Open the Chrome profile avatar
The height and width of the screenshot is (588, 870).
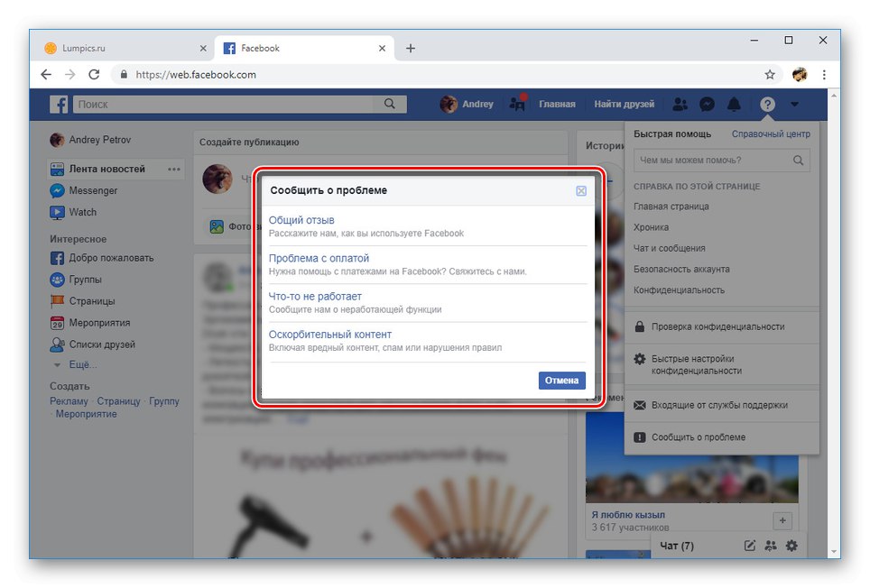(x=800, y=74)
